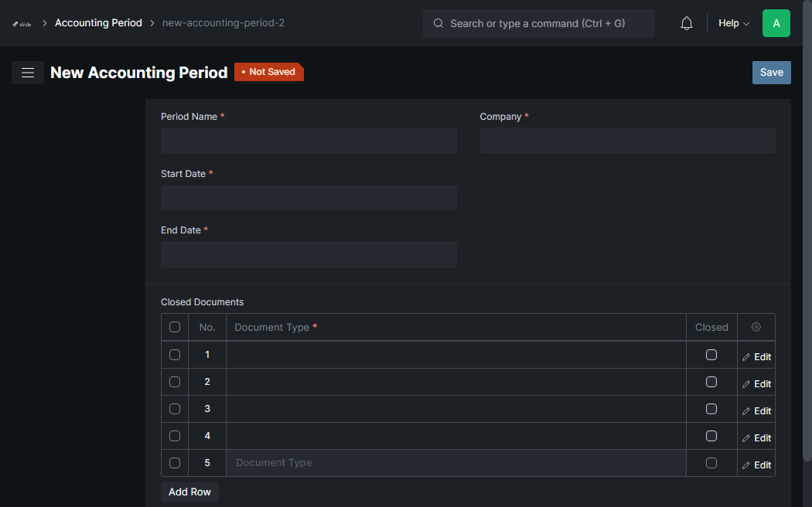Image resolution: width=812 pixels, height=507 pixels.
Task: Check the Closed checkbox in row 2
Action: (x=711, y=382)
